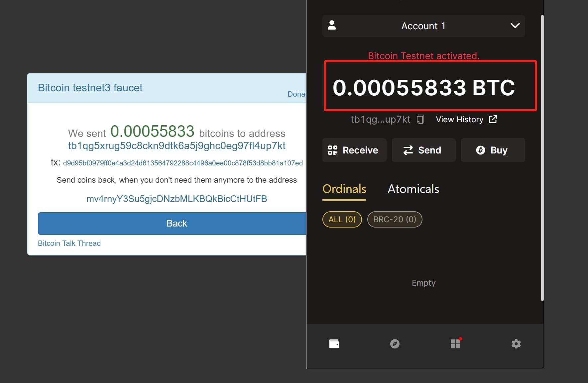Toggle the Ordinals view selection

pyautogui.click(x=344, y=189)
